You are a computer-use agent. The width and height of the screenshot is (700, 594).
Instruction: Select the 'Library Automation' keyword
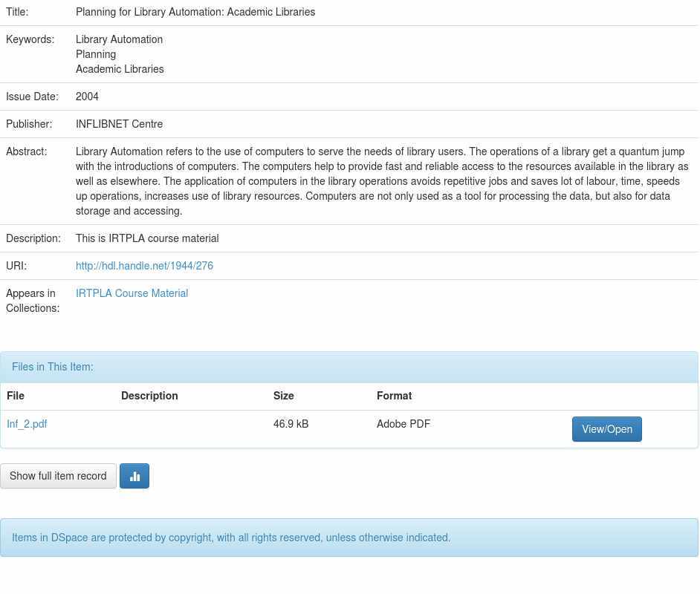pyautogui.click(x=119, y=39)
